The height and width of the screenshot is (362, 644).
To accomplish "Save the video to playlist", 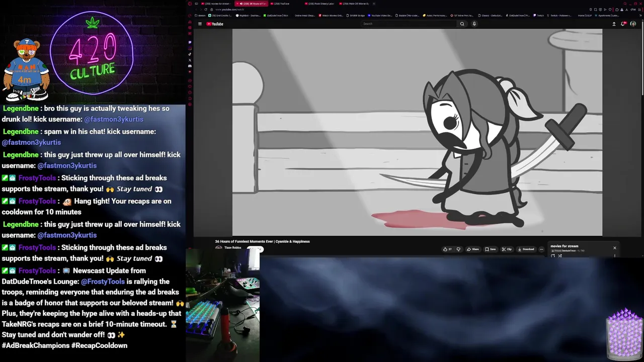I will pos(490,249).
